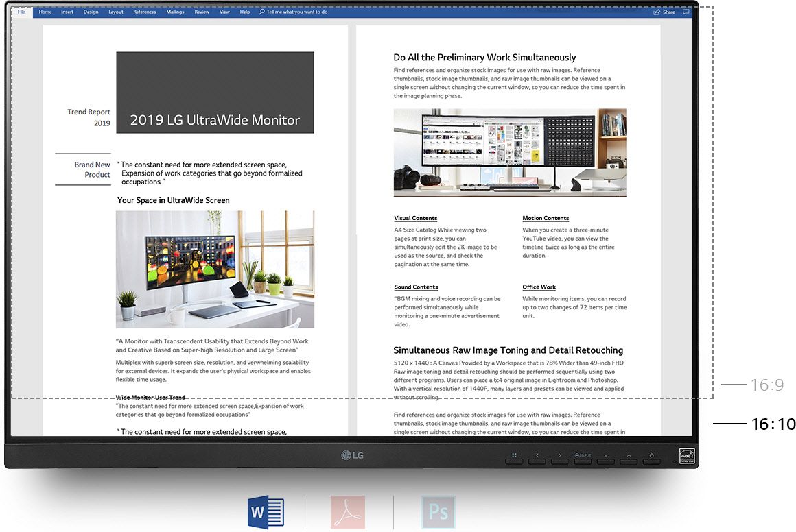
Task: Select the white desk monitor photo
Action: point(215,269)
